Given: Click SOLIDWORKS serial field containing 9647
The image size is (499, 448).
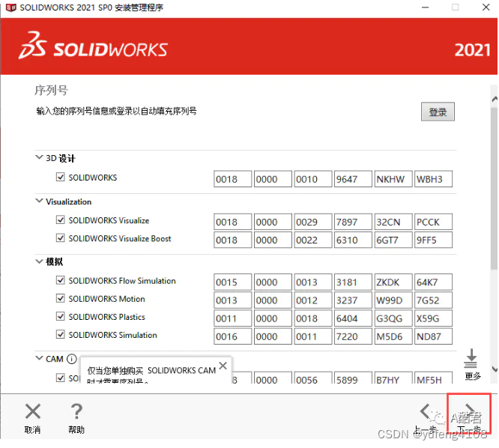Looking at the screenshot, I should pos(353,179).
